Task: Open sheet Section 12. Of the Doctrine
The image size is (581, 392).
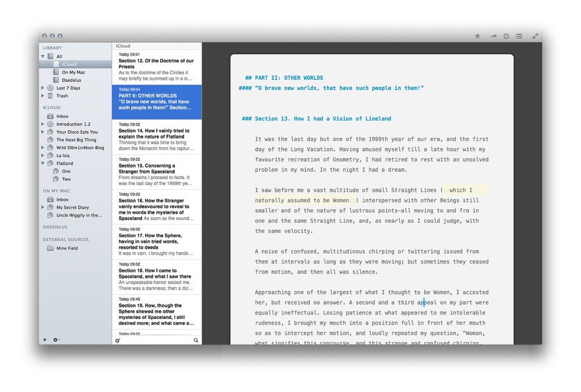Action: tap(157, 67)
